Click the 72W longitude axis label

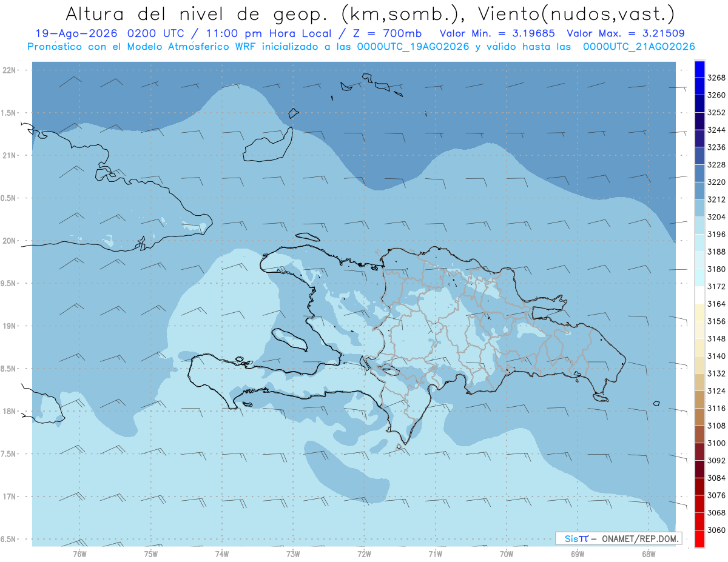[364, 554]
